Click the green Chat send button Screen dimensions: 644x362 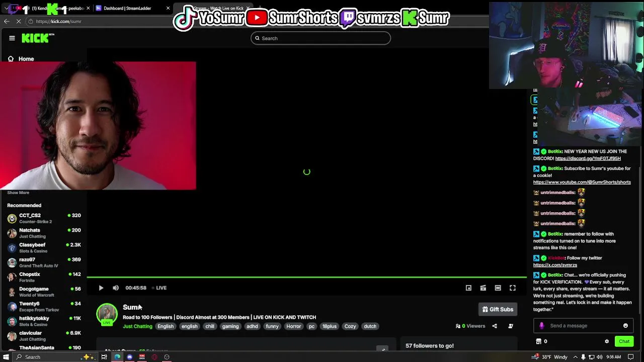pos(624,341)
